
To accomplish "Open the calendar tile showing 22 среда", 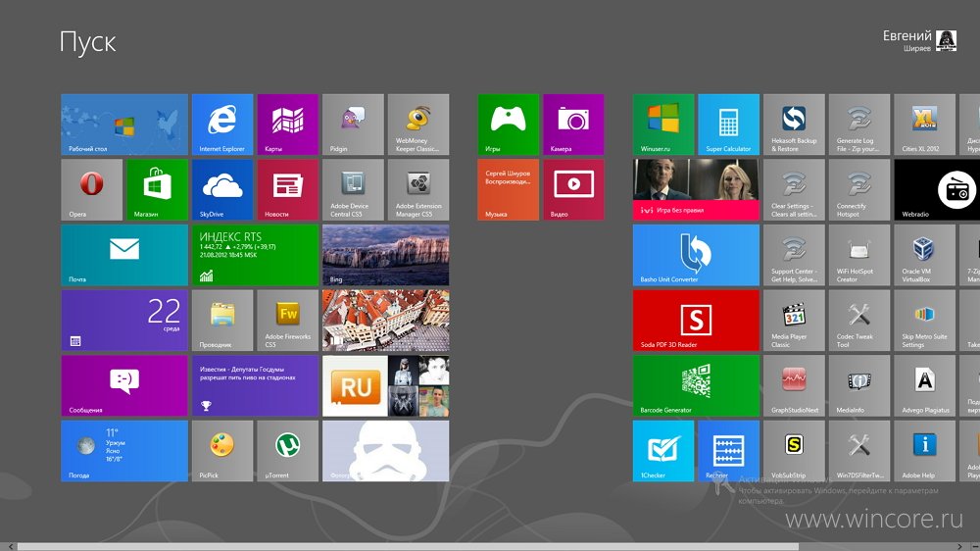I will coord(124,321).
